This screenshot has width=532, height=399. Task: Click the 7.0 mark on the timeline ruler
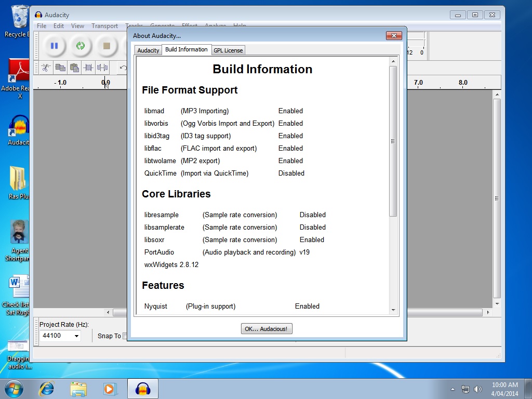click(418, 83)
